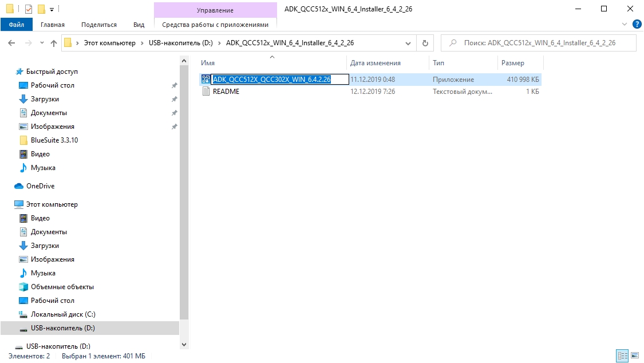Refresh the current folder view
This screenshot has width=644, height=363.
tap(425, 43)
